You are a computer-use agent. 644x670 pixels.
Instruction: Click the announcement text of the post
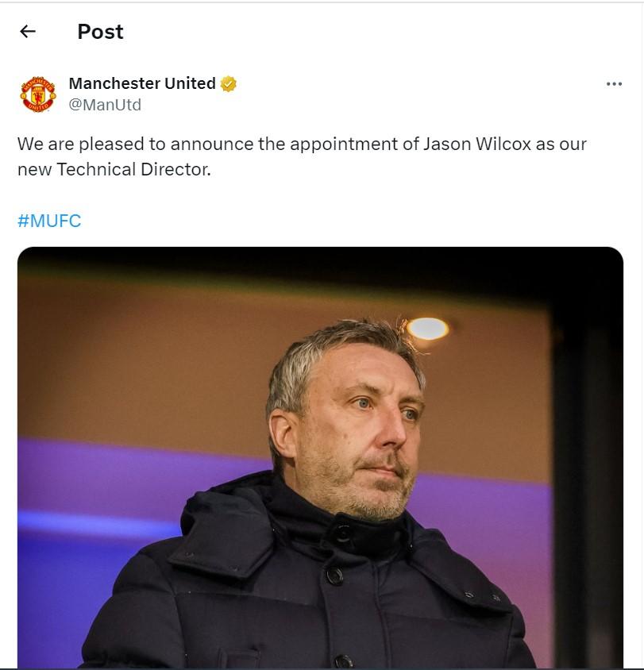(x=302, y=156)
